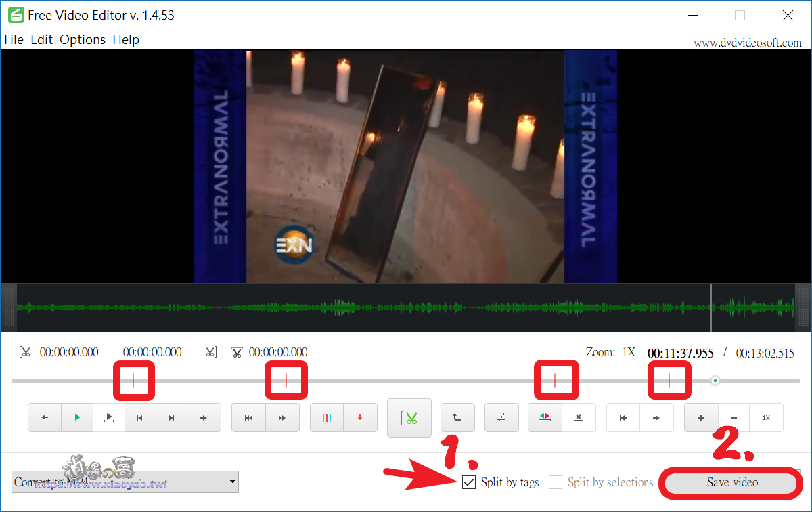Toggle the Split by tags checkbox
The height and width of the screenshot is (512, 812).
click(x=468, y=482)
